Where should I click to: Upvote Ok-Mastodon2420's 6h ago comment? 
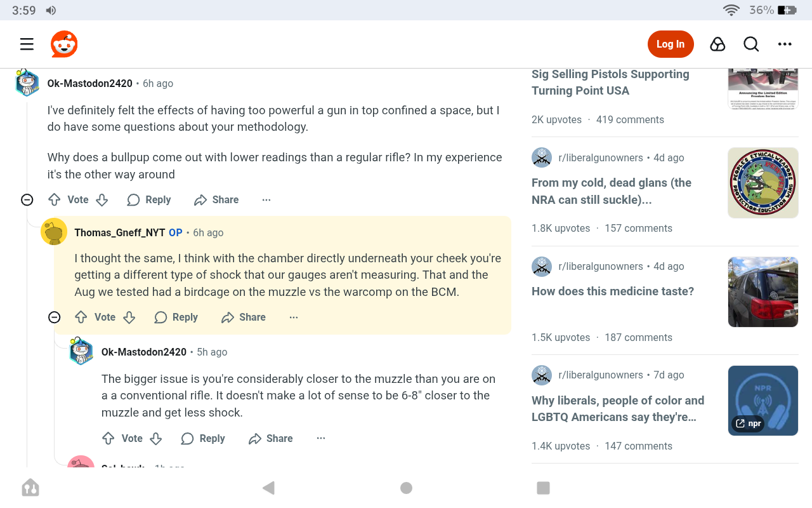tap(55, 199)
